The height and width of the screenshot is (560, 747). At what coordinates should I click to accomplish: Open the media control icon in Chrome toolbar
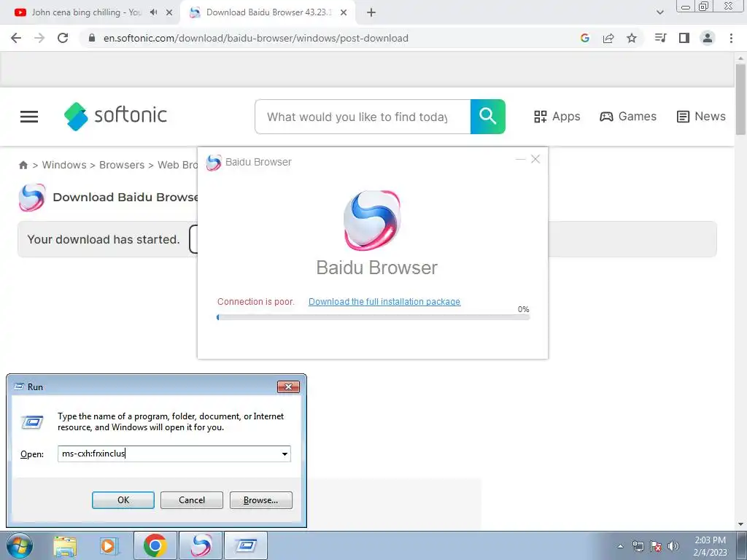(660, 38)
